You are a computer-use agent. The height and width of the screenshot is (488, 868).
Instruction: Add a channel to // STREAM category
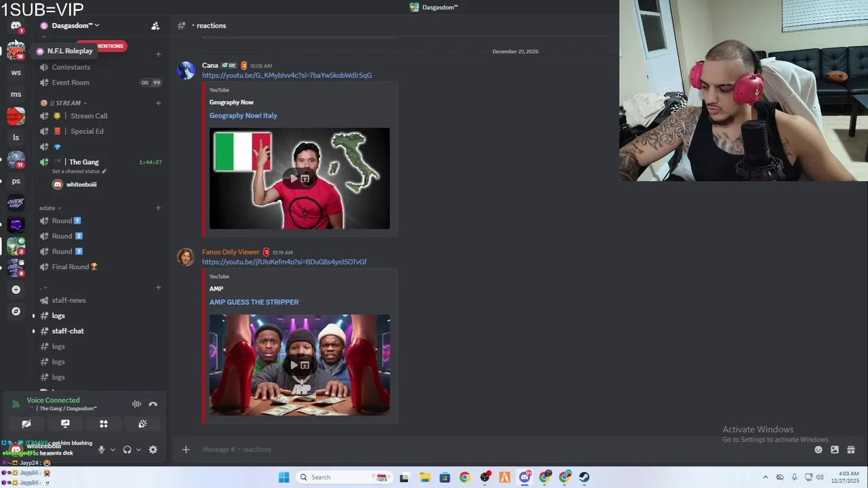tap(158, 103)
